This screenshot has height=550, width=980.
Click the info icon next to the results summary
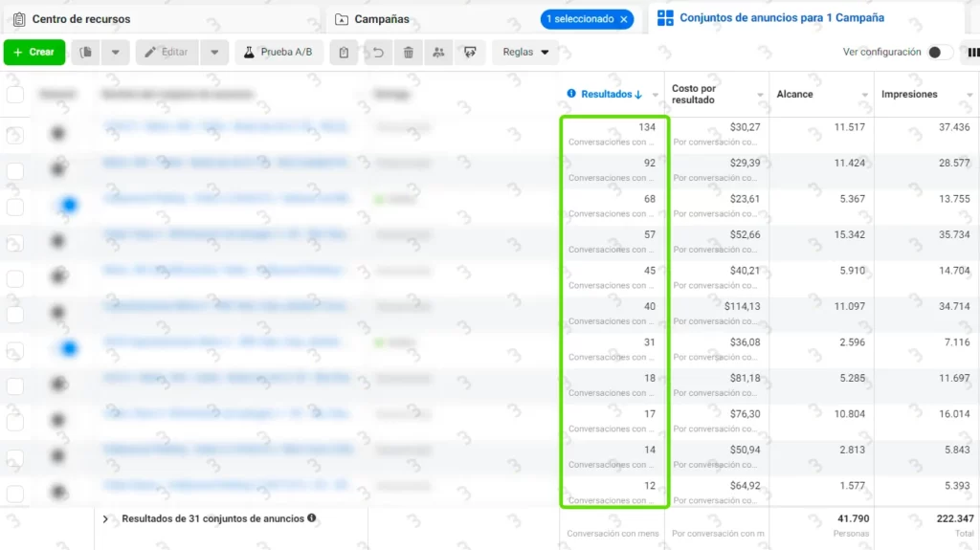click(x=312, y=518)
